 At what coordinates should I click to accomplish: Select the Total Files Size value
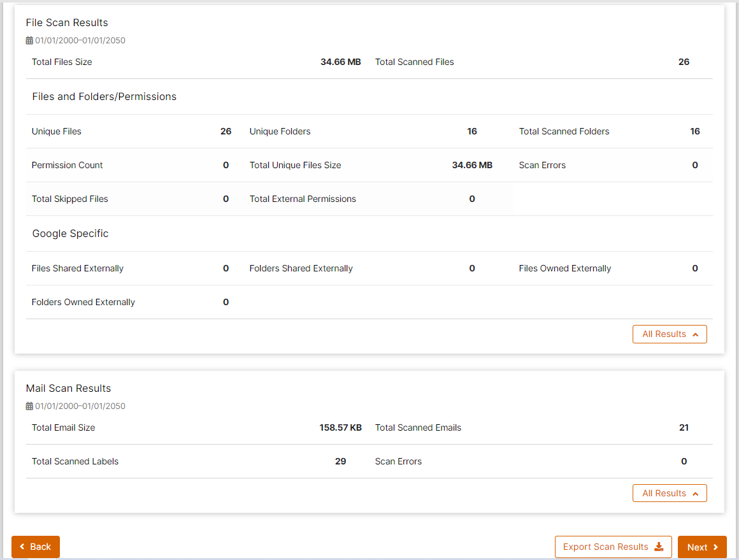point(341,62)
